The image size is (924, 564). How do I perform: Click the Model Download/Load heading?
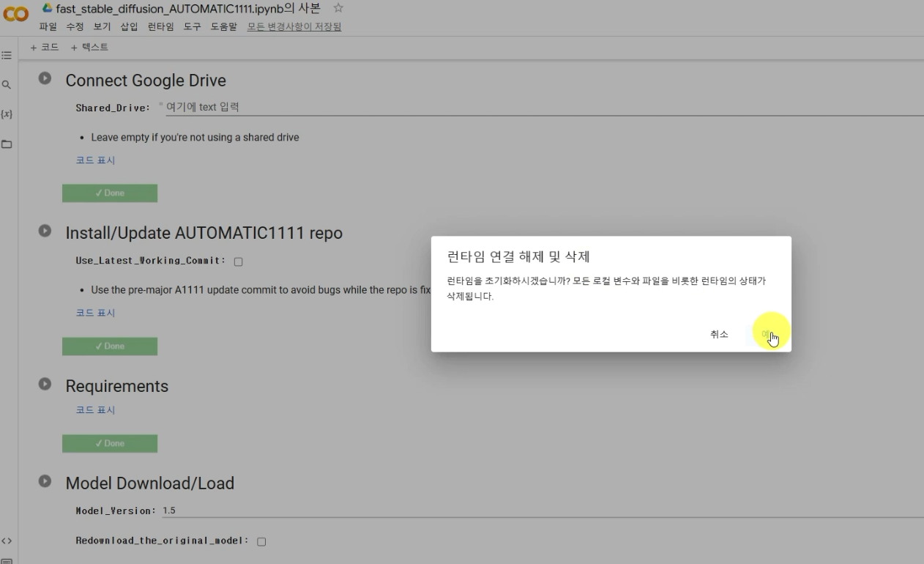click(150, 483)
